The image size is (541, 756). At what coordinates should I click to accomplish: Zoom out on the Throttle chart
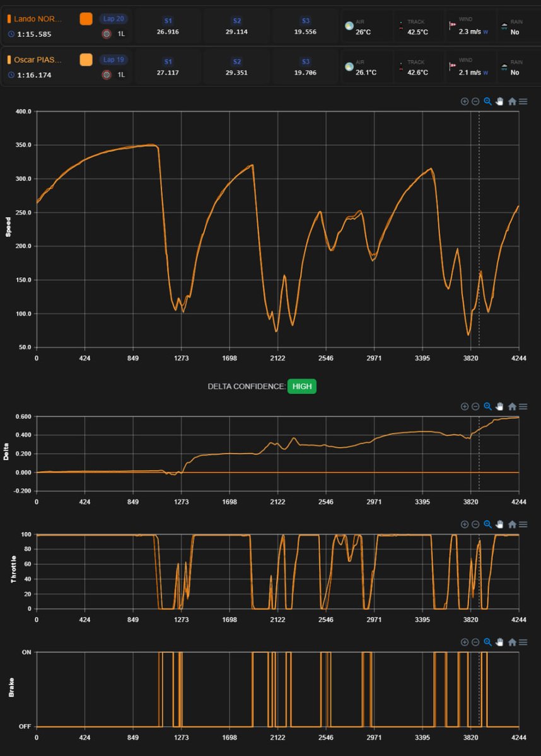coord(475,524)
